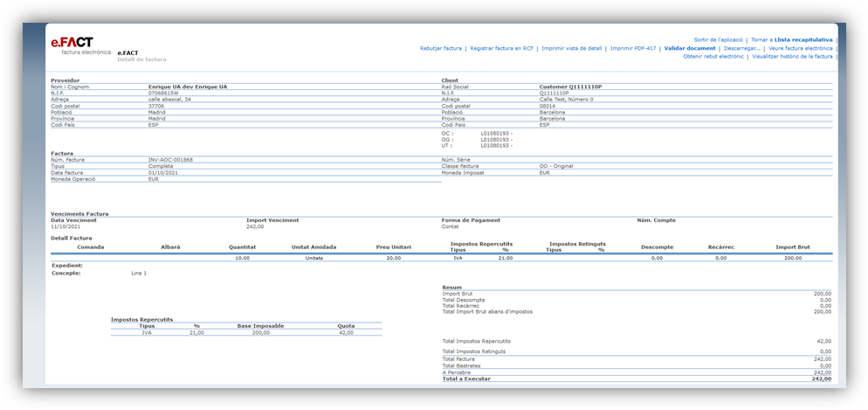Viewport: 868px width, 410px height.
Task: Click Sortir de l'aplicació to exit
Action: (x=718, y=39)
